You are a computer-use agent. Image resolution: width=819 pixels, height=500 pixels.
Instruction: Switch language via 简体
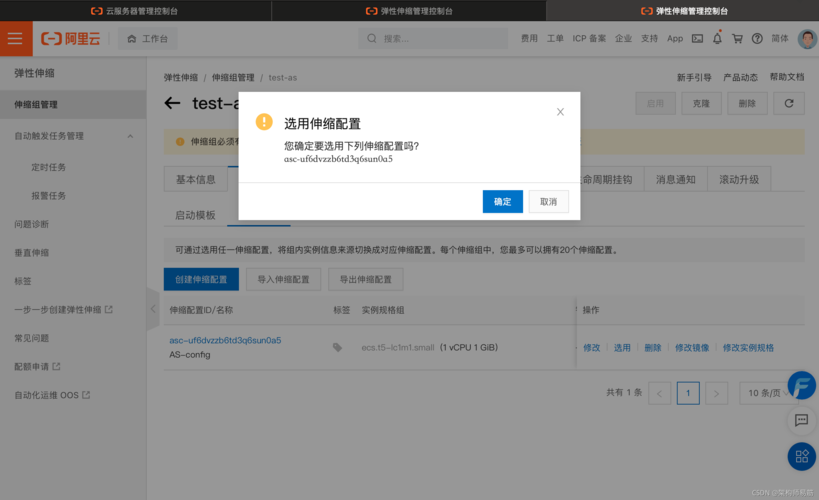pyautogui.click(x=780, y=39)
